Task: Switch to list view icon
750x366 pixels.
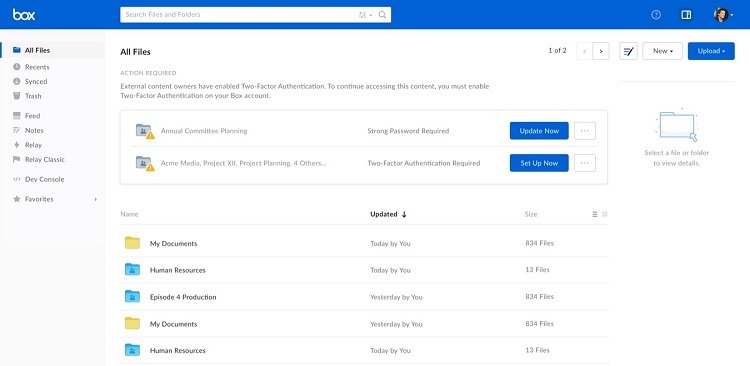Action: [x=595, y=214]
